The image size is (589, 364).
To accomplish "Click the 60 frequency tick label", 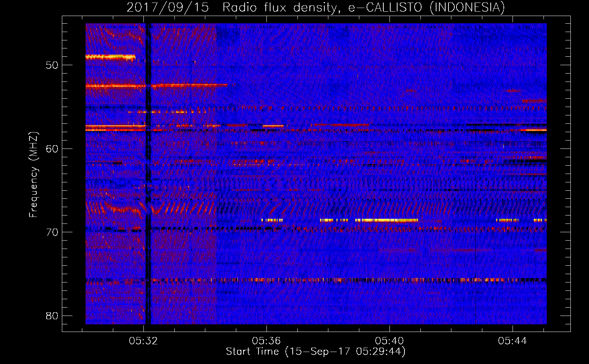I will [52, 149].
